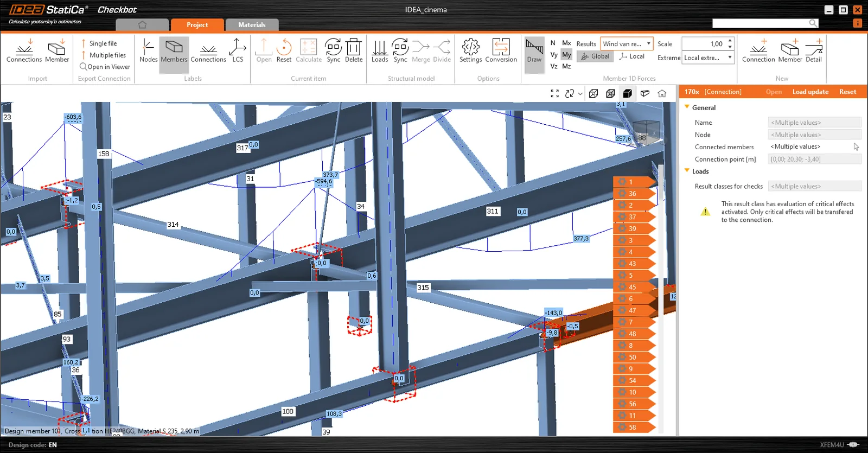The image size is (868, 453).
Task: Switch to the Local coordinate option
Action: pyautogui.click(x=632, y=56)
